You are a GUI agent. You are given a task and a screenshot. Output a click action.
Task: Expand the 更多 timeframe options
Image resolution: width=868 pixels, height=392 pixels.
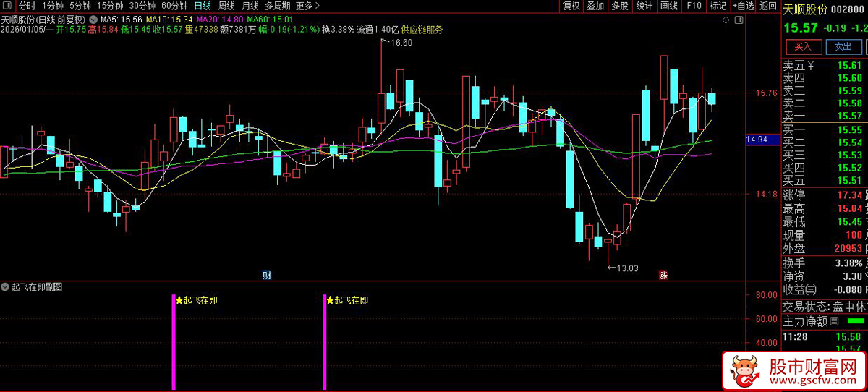tap(307, 6)
